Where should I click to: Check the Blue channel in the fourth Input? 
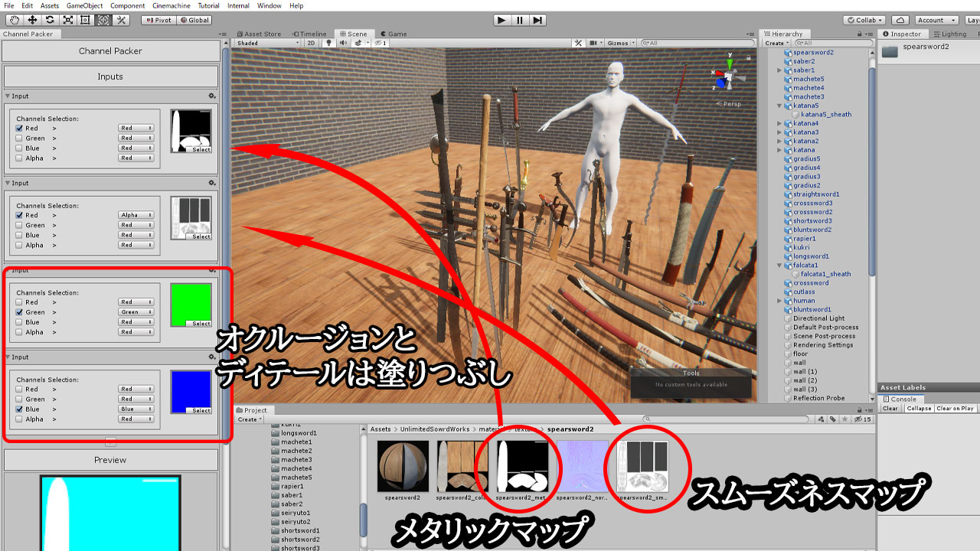point(18,409)
